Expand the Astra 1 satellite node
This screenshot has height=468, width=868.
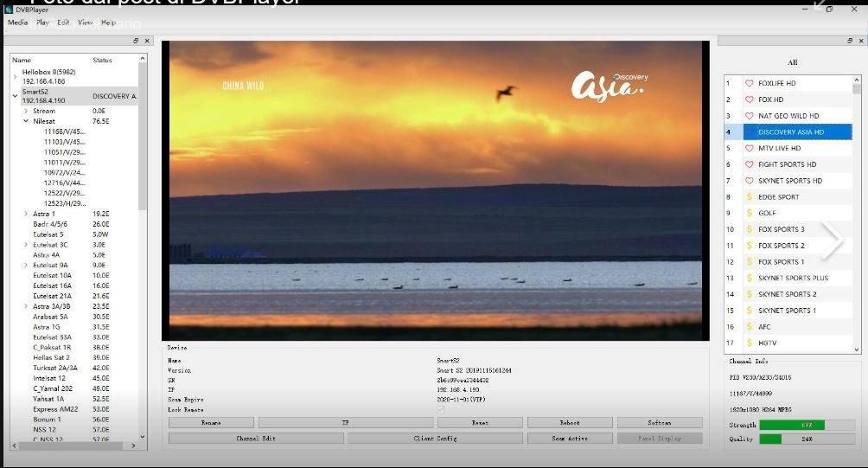26,213
